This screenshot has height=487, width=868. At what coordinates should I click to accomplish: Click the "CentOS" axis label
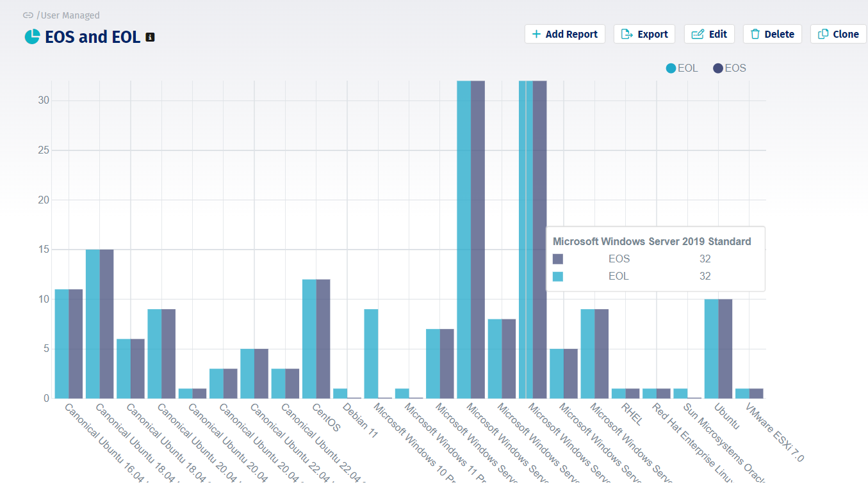(x=327, y=417)
